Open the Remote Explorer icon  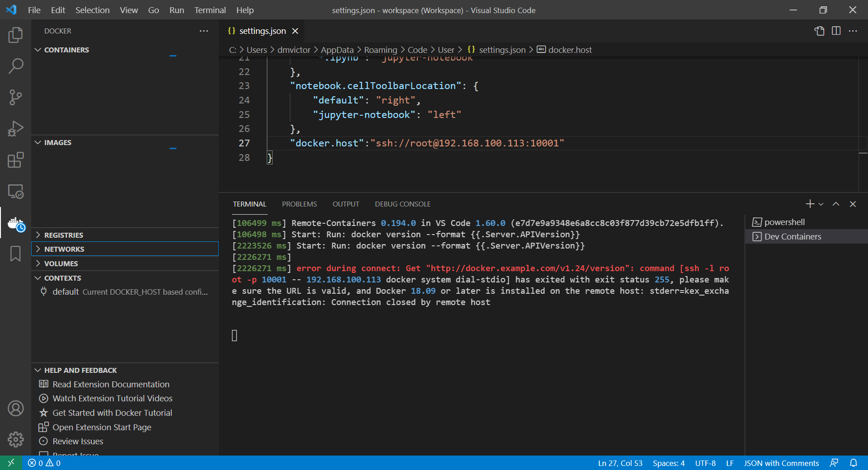coord(15,191)
